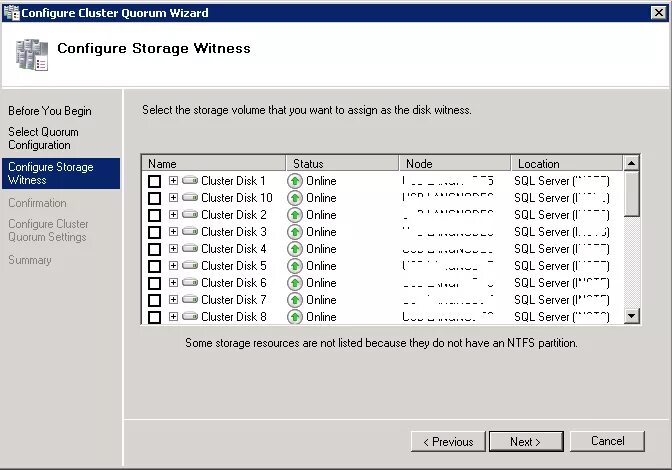The height and width of the screenshot is (470, 672).
Task: Expand Cluster Disk 3 details
Action: (x=173, y=231)
